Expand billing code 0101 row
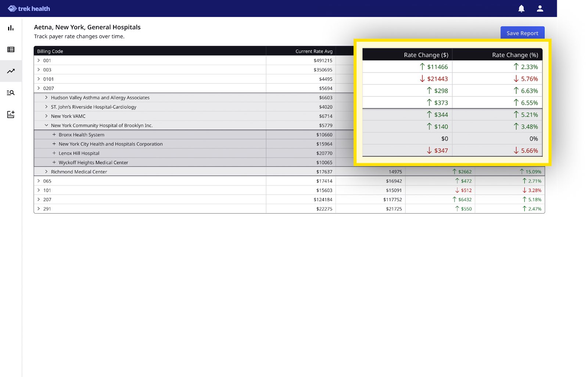This screenshot has height=377, width=588. (39, 79)
